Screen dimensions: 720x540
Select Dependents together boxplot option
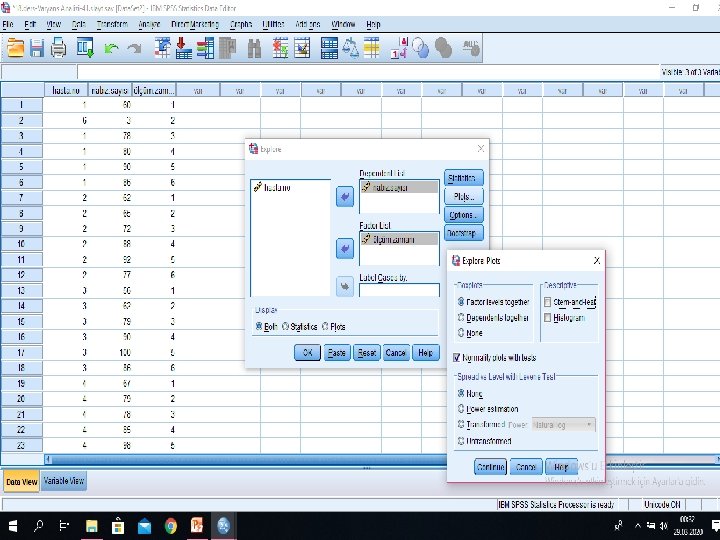tap(461, 317)
